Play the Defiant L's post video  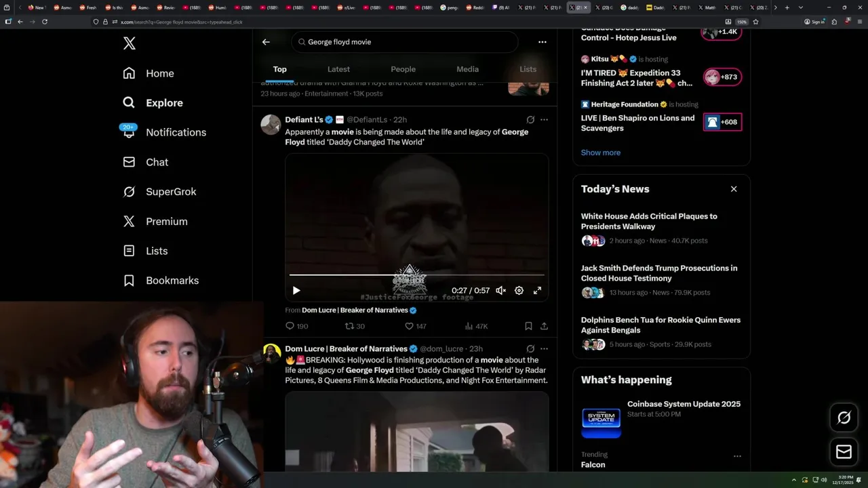pos(296,291)
